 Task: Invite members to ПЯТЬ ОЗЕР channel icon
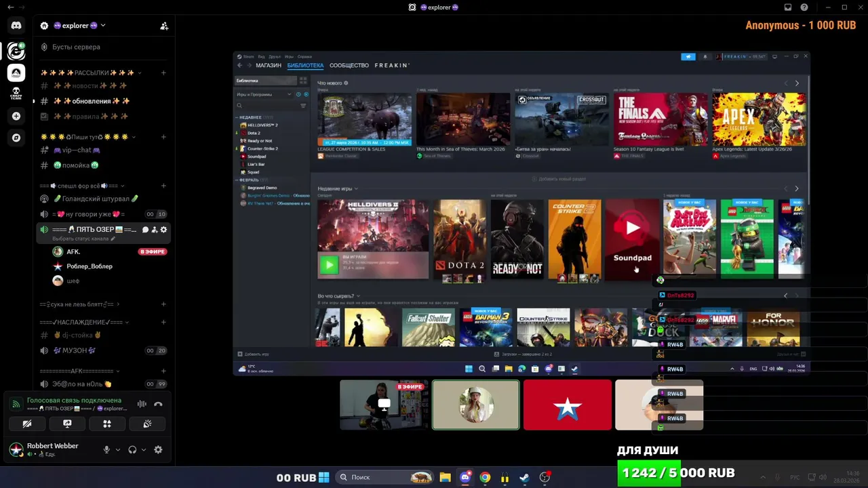tap(155, 230)
